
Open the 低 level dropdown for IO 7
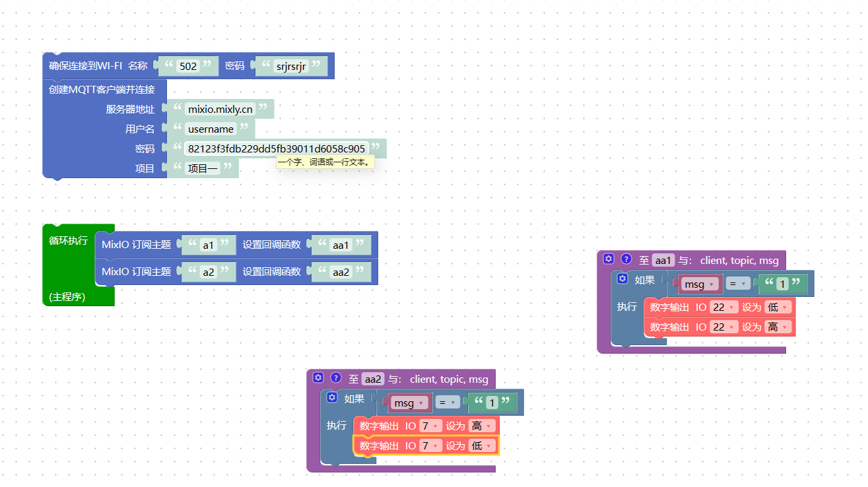481,446
